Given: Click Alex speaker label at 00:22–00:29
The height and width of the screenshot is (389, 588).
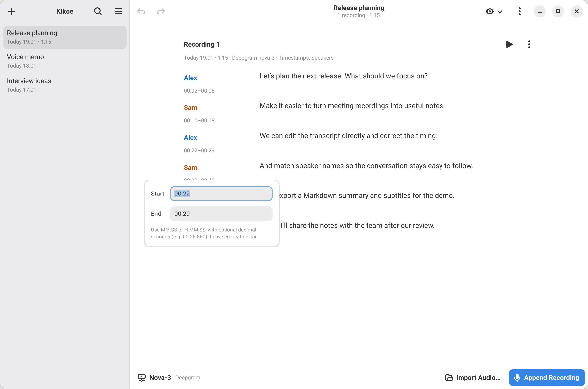Looking at the screenshot, I should 190,138.
